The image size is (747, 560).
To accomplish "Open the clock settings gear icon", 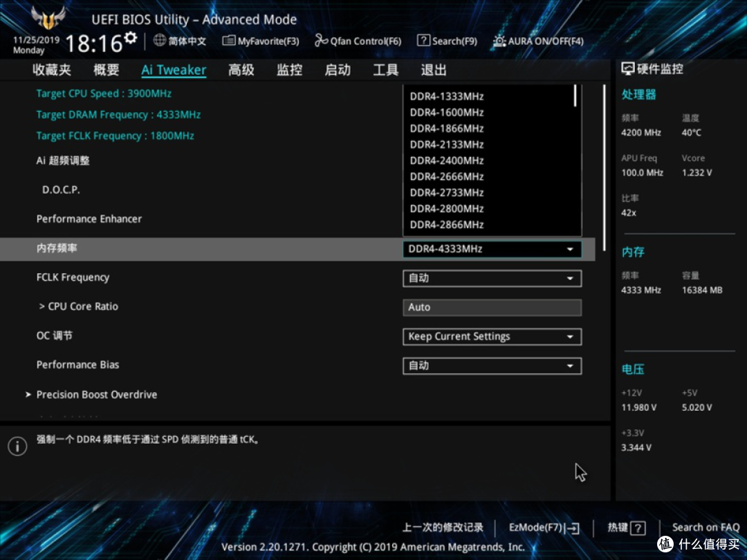I will (131, 37).
